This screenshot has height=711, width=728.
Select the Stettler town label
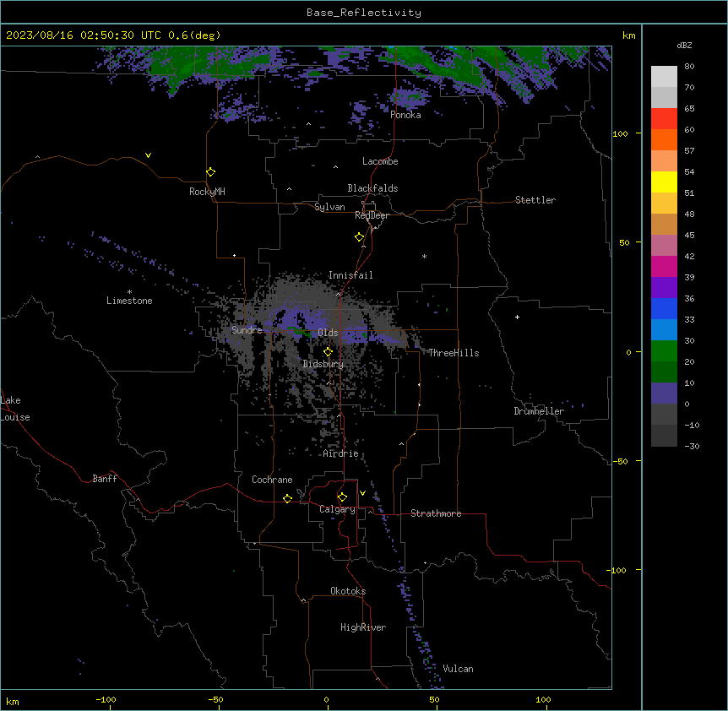(535, 200)
